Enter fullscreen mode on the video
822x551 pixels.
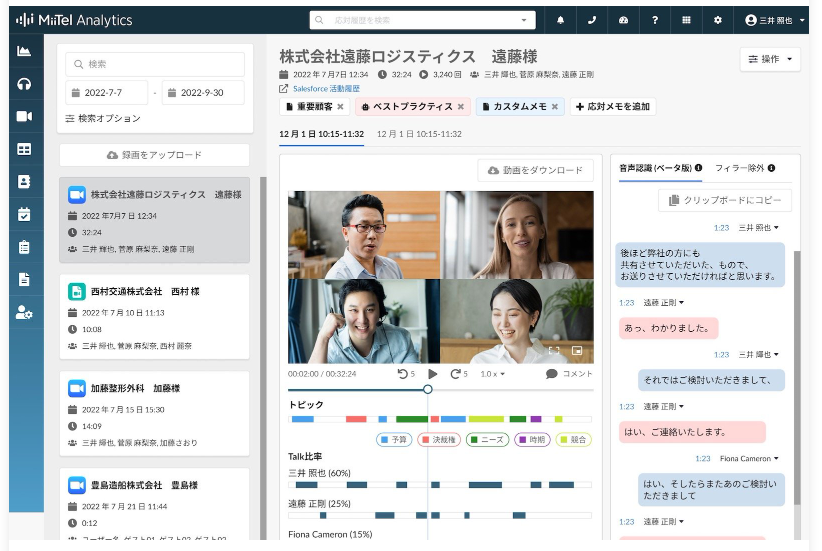(x=554, y=350)
